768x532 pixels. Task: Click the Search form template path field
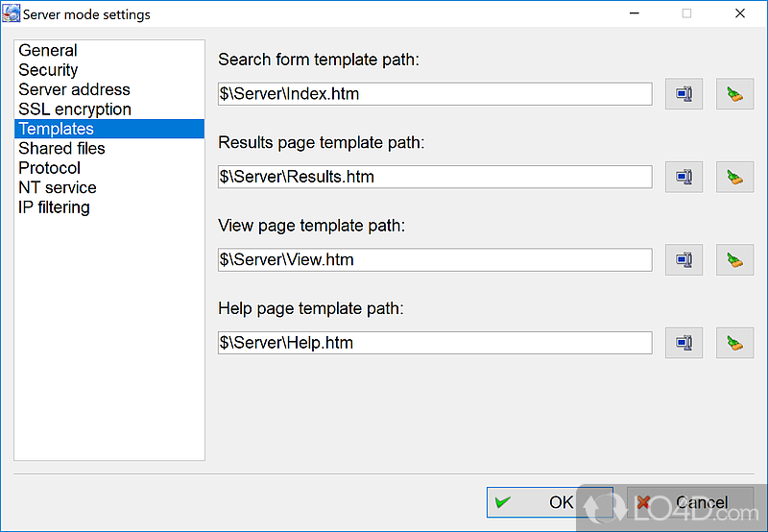435,93
